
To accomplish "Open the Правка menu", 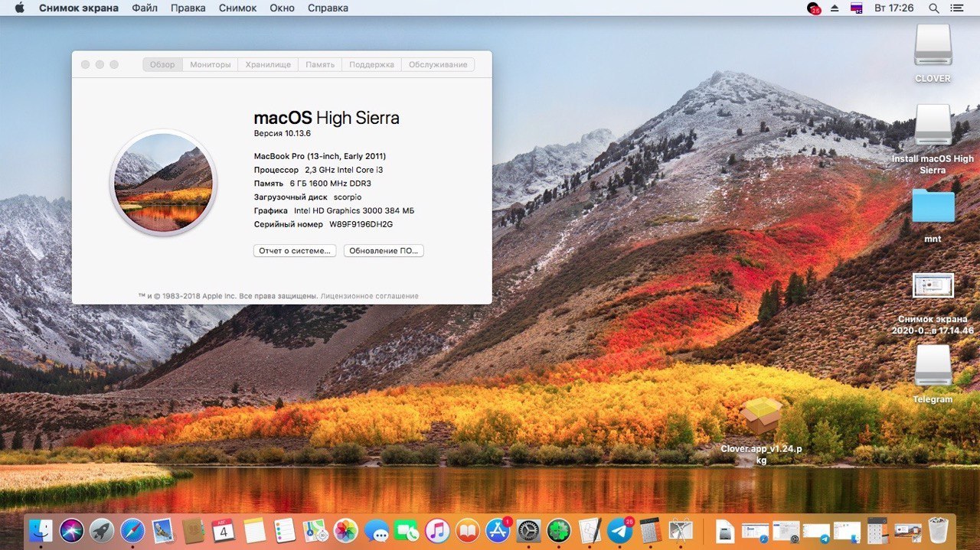I will (x=188, y=8).
